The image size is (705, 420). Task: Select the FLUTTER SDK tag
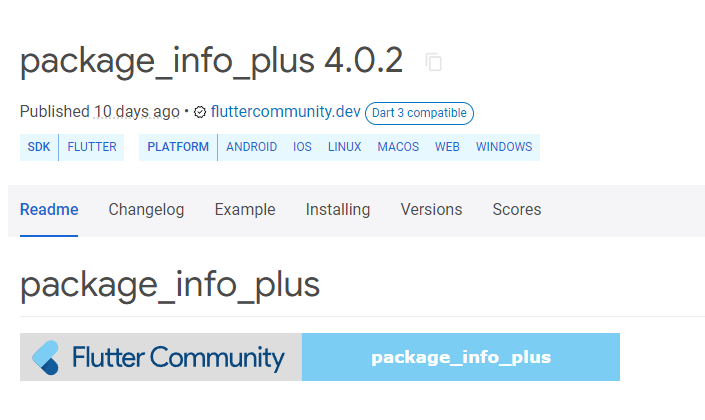point(92,147)
